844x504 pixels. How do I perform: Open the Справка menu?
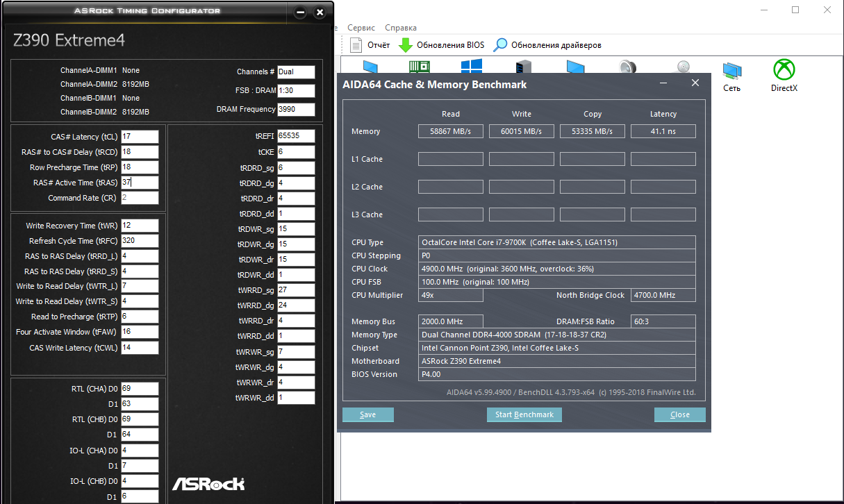401,28
